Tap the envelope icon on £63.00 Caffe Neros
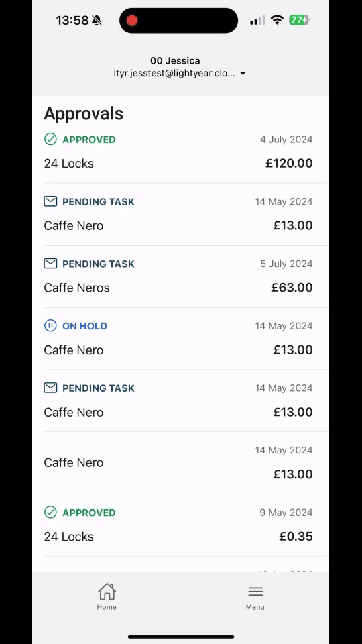Image resolution: width=362 pixels, height=644 pixels. [x=50, y=263]
